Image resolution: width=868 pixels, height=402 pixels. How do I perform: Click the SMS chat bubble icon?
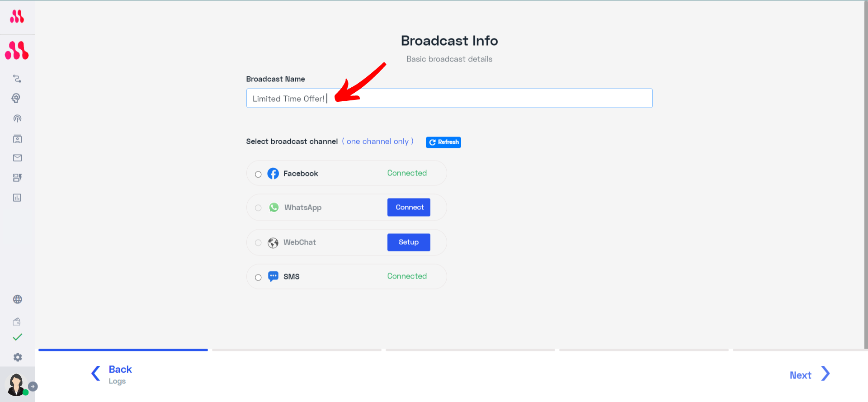point(273,276)
